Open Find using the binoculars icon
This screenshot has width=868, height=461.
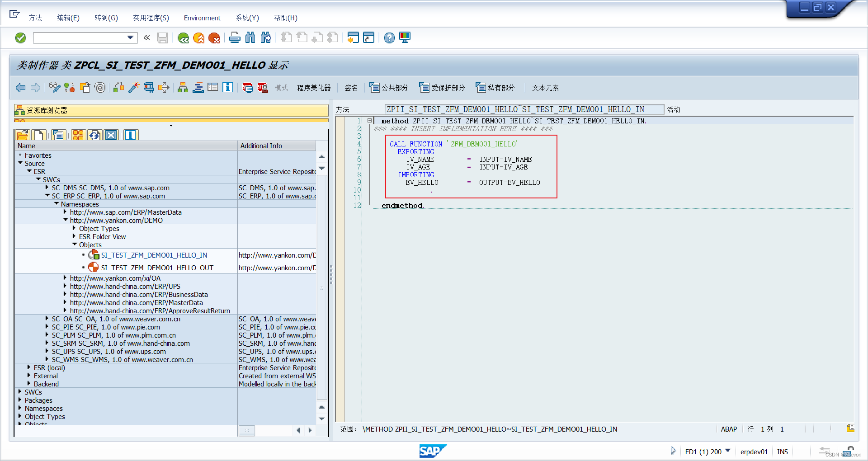point(250,38)
